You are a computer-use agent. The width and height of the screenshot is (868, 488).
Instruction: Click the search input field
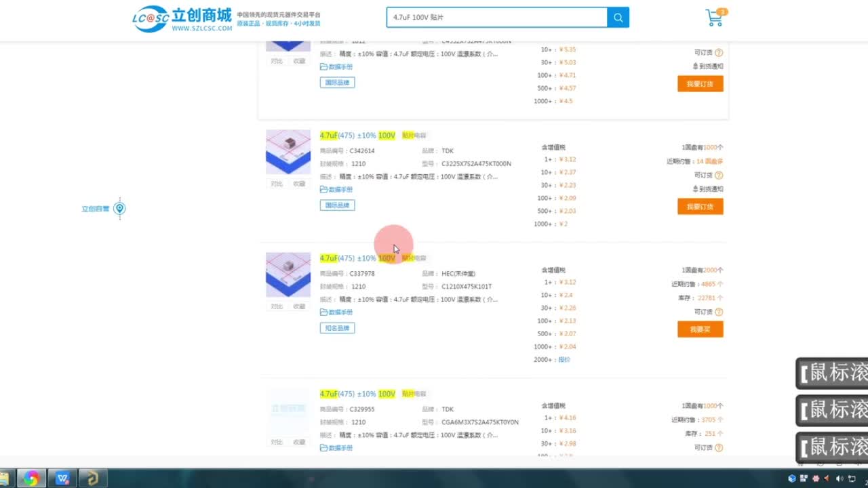[497, 18]
